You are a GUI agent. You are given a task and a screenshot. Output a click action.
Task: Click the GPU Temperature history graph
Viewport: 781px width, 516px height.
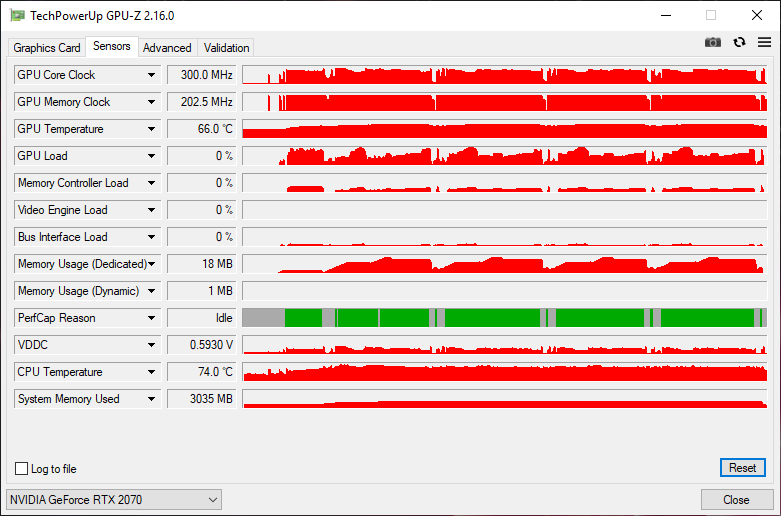(505, 129)
